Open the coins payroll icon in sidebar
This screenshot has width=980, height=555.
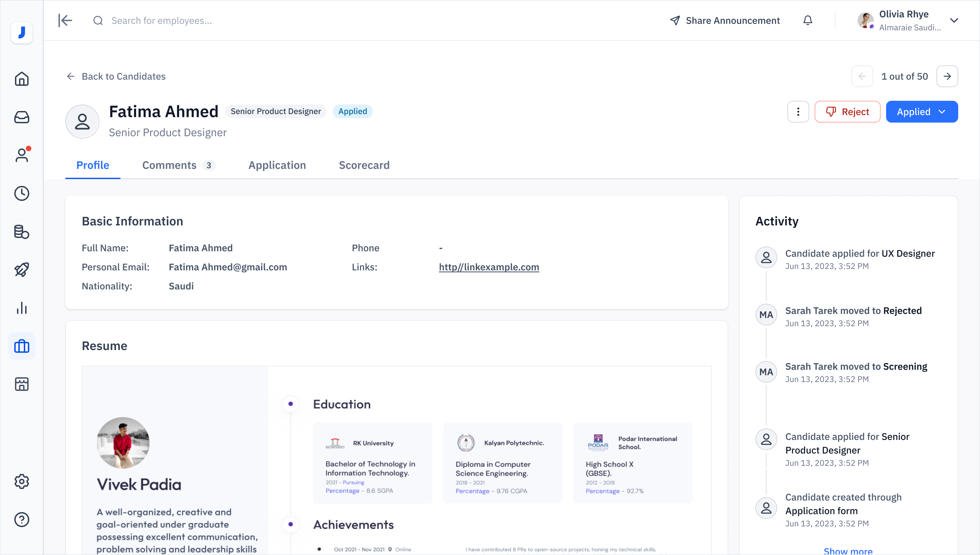22,232
